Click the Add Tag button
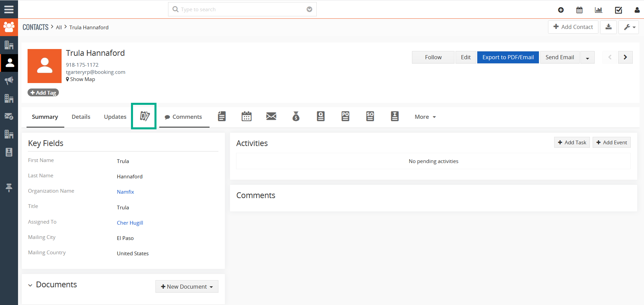Image resolution: width=644 pixels, height=305 pixels. point(43,93)
